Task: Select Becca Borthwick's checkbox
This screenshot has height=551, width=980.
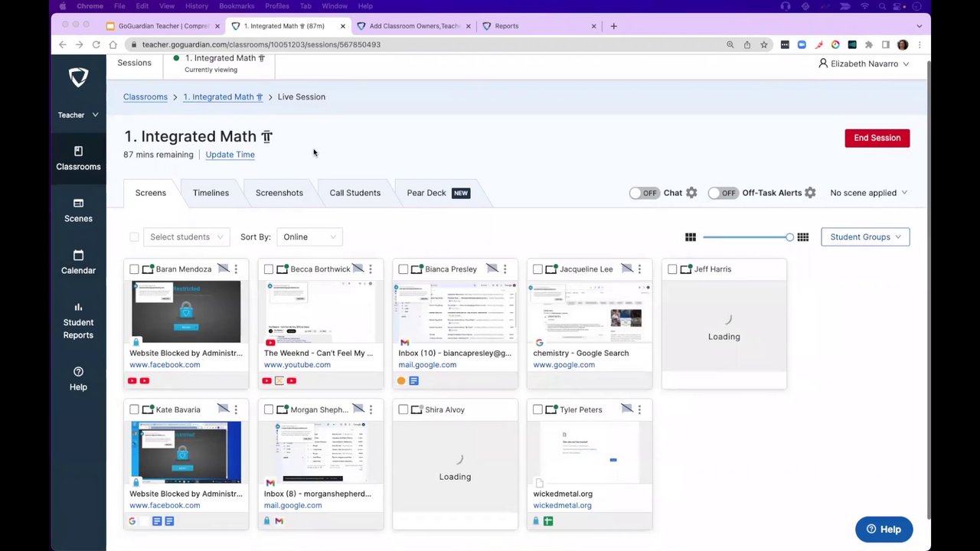Action: click(x=269, y=269)
